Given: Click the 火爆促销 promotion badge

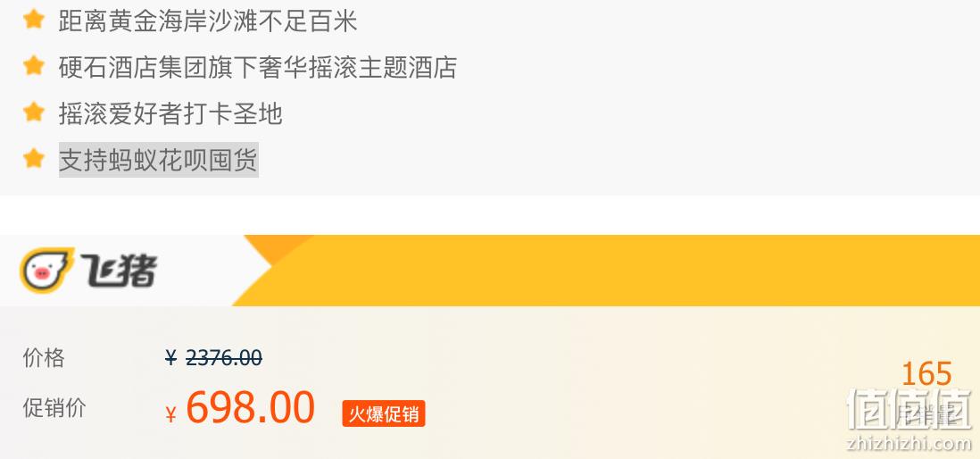Looking at the screenshot, I should tap(383, 413).
